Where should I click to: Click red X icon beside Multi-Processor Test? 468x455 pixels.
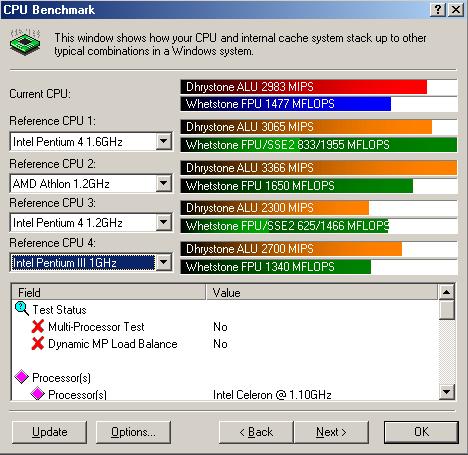click(x=38, y=326)
